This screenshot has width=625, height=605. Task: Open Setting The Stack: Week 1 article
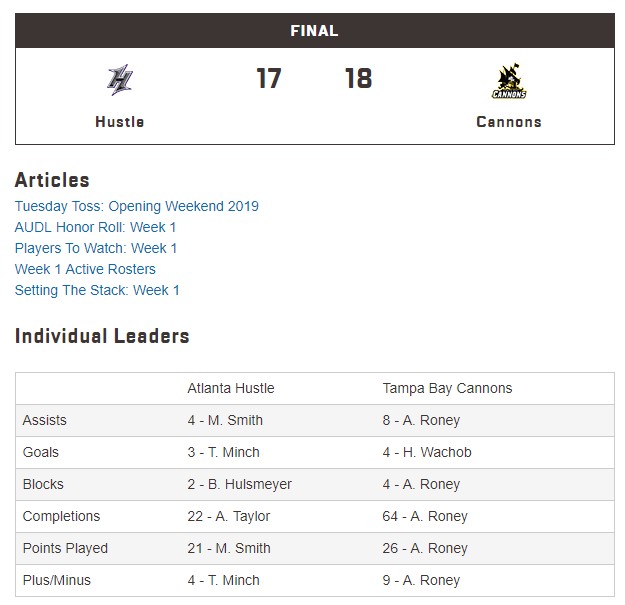(97, 290)
